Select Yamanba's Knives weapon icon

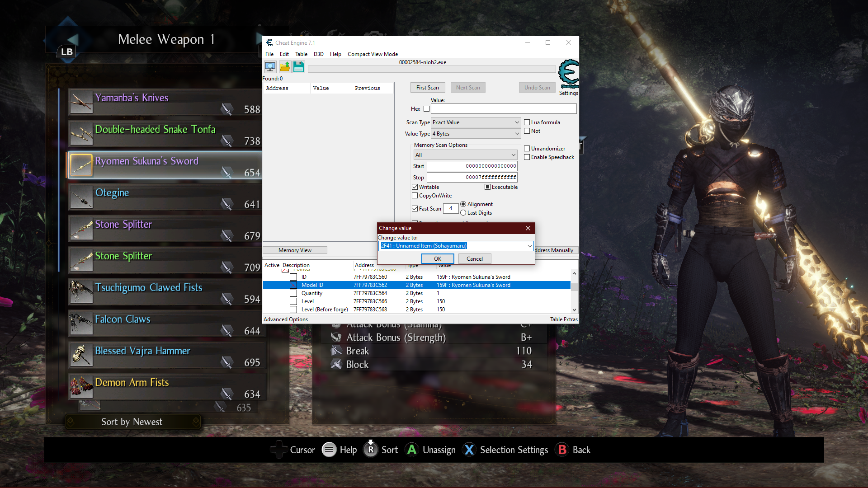[81, 102]
